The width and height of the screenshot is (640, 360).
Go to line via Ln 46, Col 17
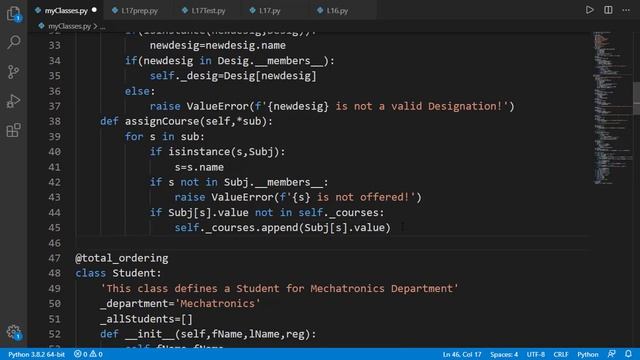click(462, 354)
